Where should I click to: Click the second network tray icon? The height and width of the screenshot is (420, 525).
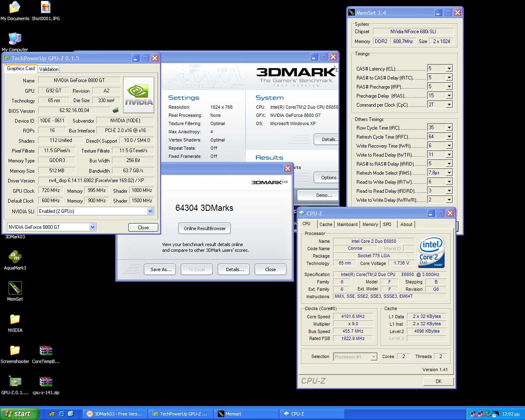[481, 414]
